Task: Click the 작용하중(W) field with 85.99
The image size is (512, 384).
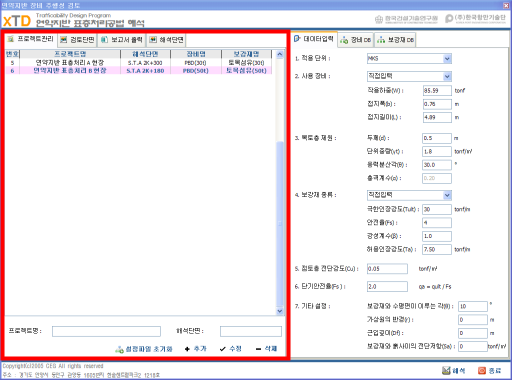Action: point(437,91)
